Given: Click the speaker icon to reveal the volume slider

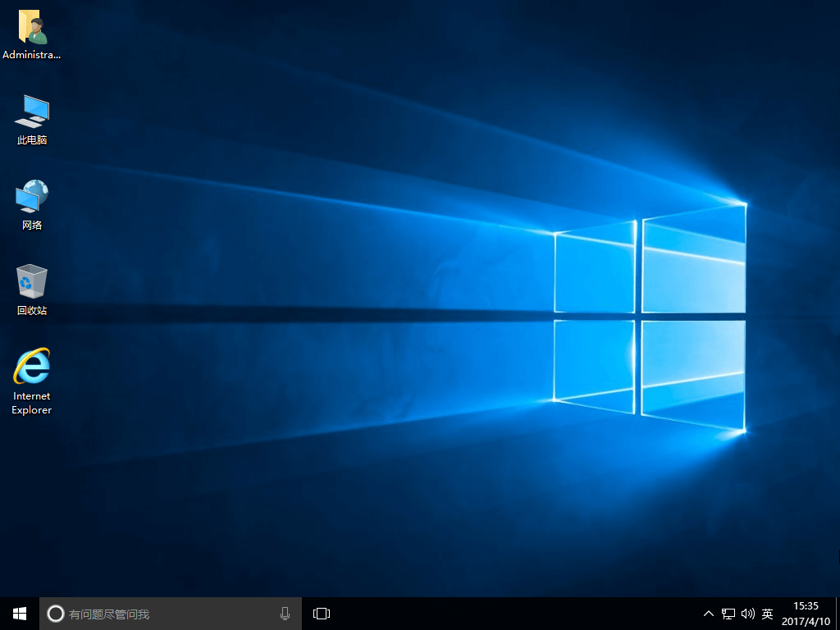Looking at the screenshot, I should click(747, 613).
